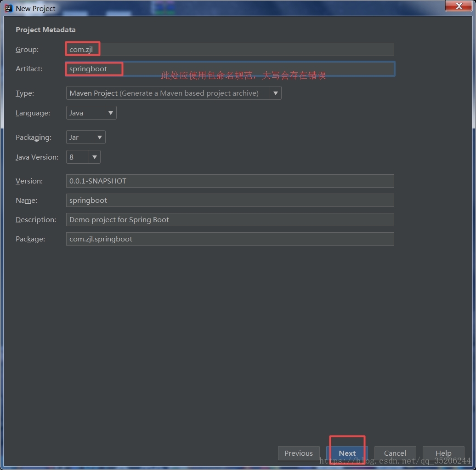This screenshot has height=470, width=476.
Task: Click the Name label
Action: [26, 201]
